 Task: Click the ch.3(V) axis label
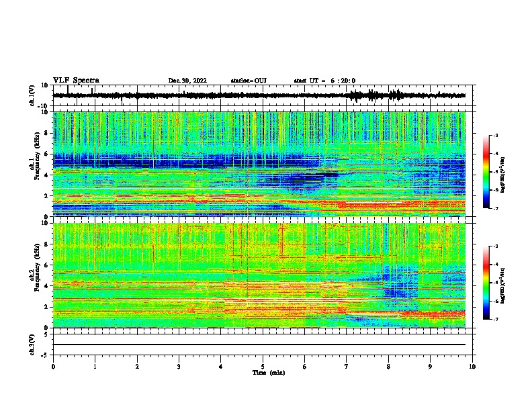coord(32,345)
